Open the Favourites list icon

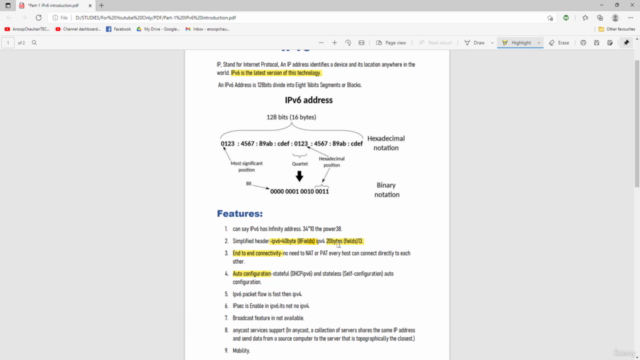585,18
